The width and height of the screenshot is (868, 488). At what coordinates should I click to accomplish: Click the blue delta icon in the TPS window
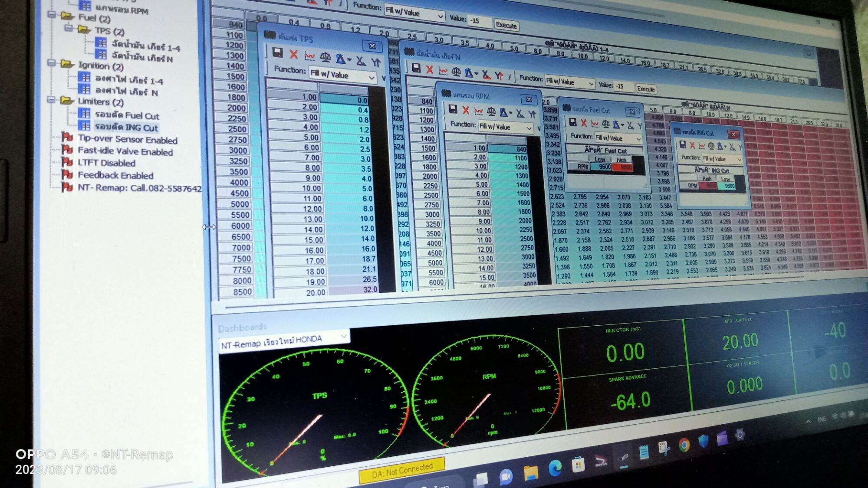coord(341,59)
